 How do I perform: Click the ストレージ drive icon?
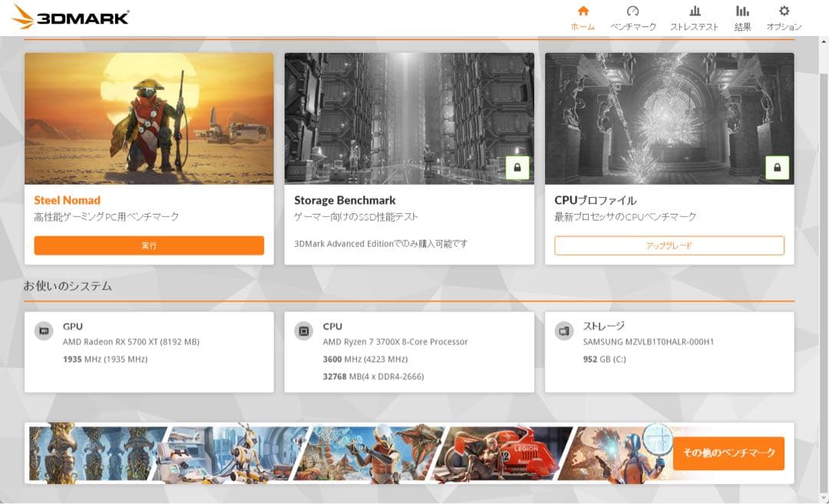(x=564, y=331)
